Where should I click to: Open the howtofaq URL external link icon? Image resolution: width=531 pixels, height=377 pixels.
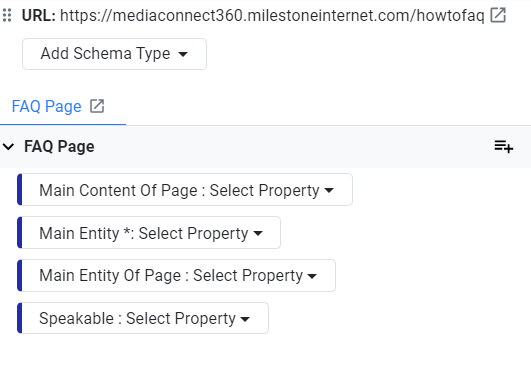[498, 15]
